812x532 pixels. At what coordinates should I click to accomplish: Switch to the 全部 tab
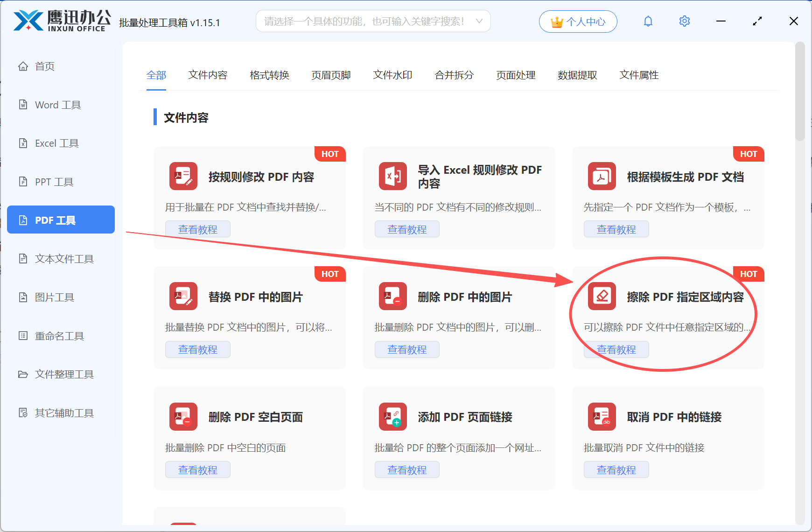(156, 75)
